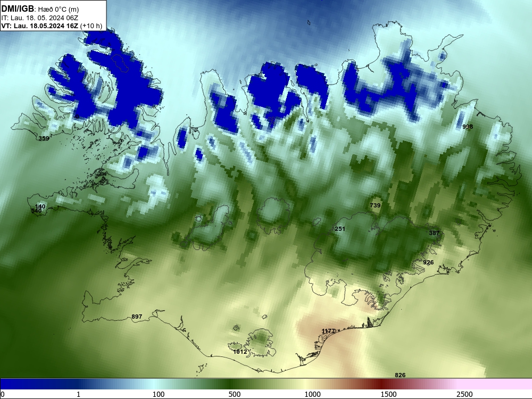Click the legend label 500
This screenshot has width=532, height=399.
point(235,394)
